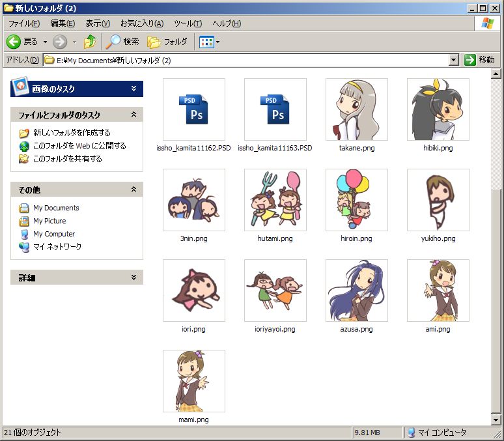This screenshot has width=504, height=441.
Task: Open the ヘルプ(H) menu
Action: click(x=227, y=23)
